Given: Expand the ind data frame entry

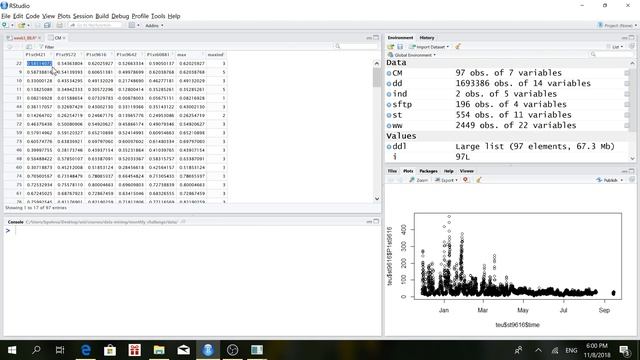Looking at the screenshot, I should point(389,94).
